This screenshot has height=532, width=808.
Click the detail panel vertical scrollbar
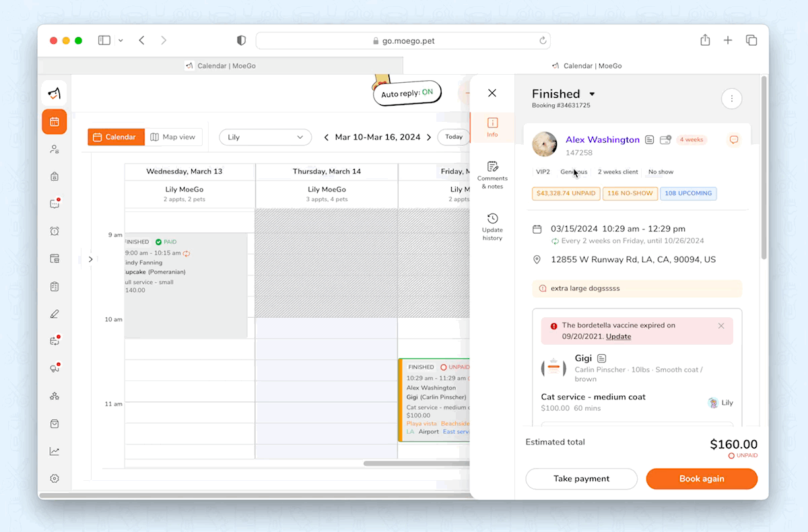(764, 168)
